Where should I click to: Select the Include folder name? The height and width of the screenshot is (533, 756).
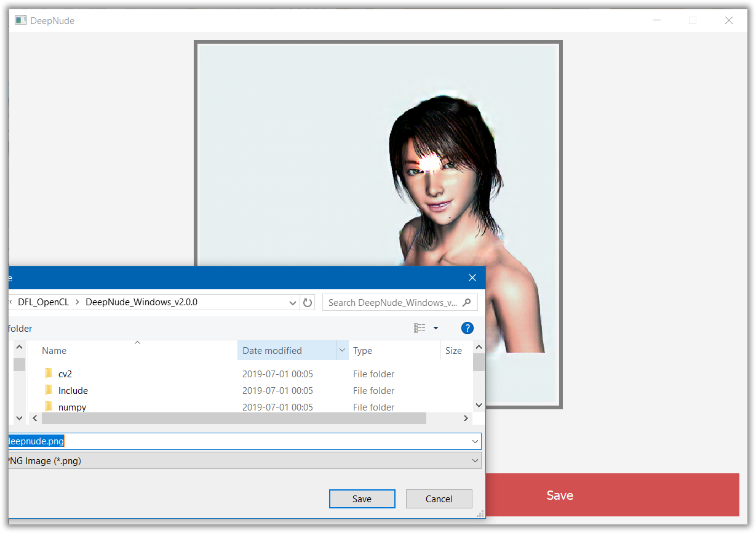coord(73,390)
